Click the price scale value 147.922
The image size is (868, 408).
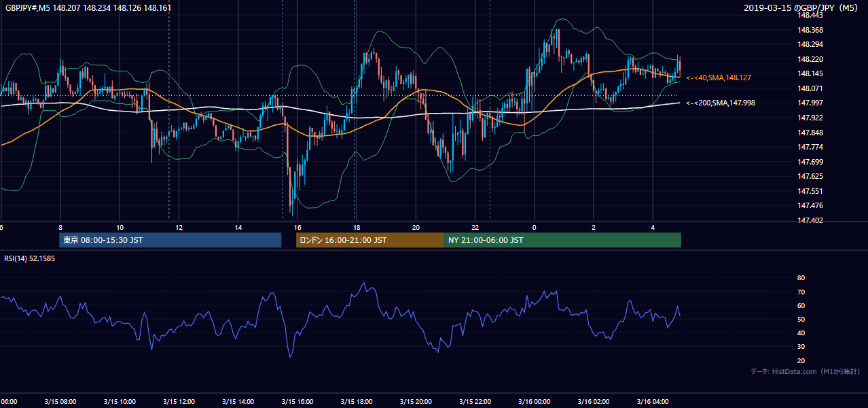tap(811, 118)
